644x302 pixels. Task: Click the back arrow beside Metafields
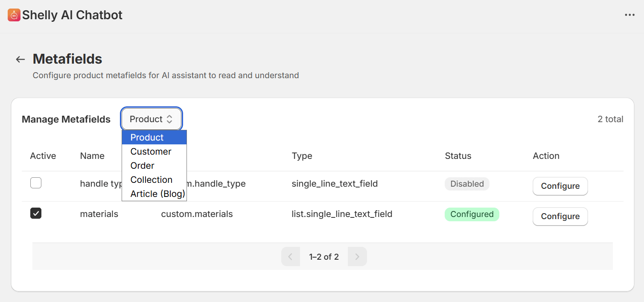click(x=20, y=59)
